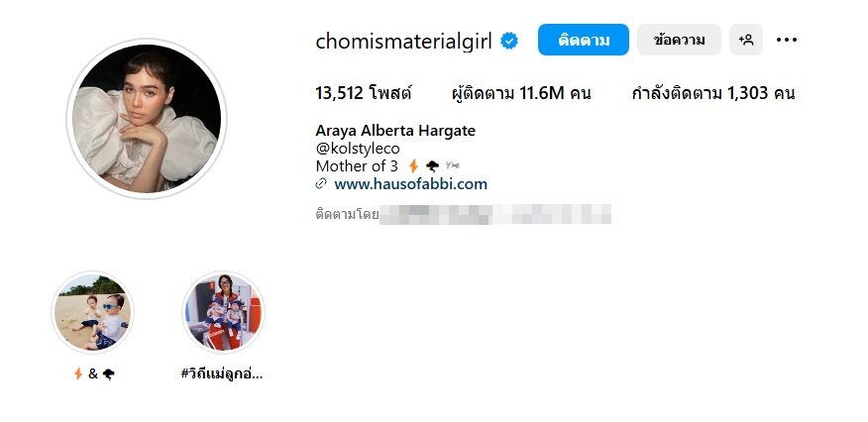
Task: Click the chomismaterialgirl username heading
Action: pos(403,41)
